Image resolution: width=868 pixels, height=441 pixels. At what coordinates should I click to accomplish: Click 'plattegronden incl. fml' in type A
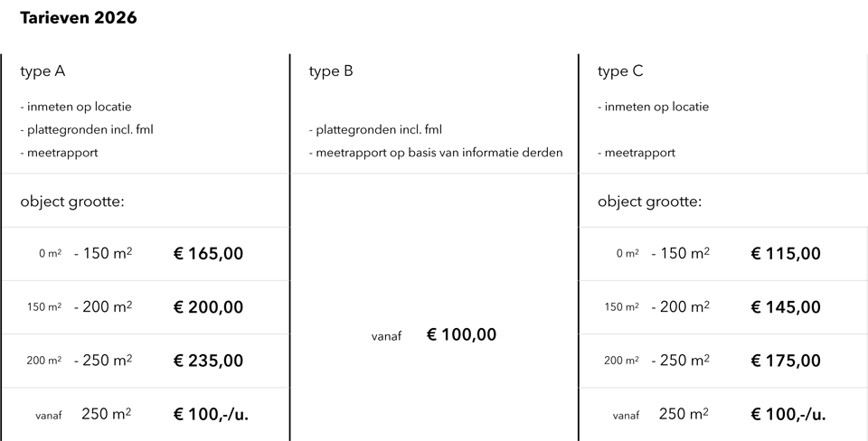click(x=87, y=130)
